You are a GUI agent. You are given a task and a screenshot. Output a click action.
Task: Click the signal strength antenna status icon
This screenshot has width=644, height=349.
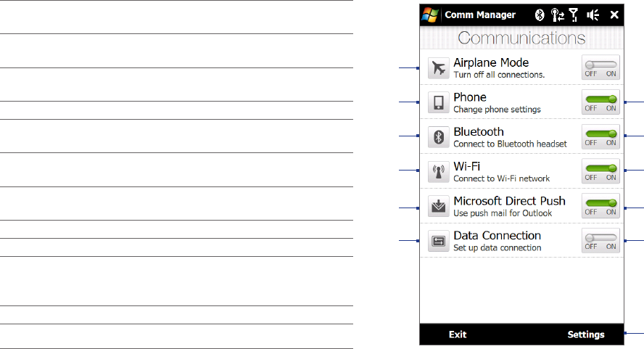pos(574,15)
